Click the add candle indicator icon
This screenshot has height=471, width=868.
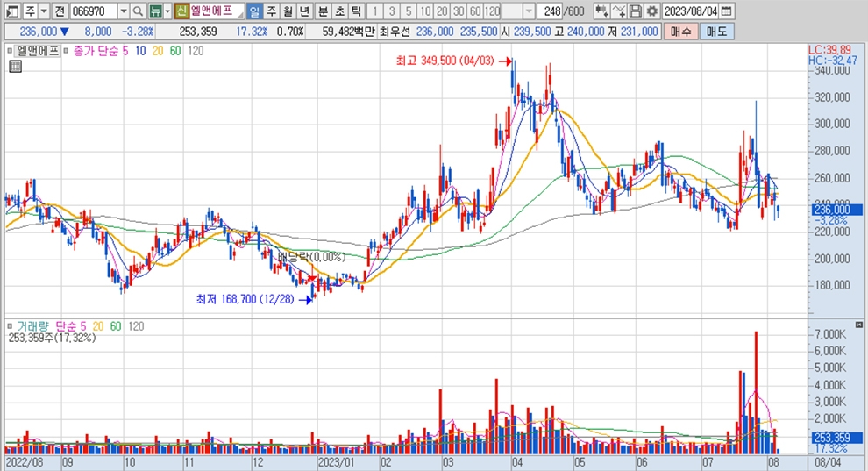coord(601,11)
